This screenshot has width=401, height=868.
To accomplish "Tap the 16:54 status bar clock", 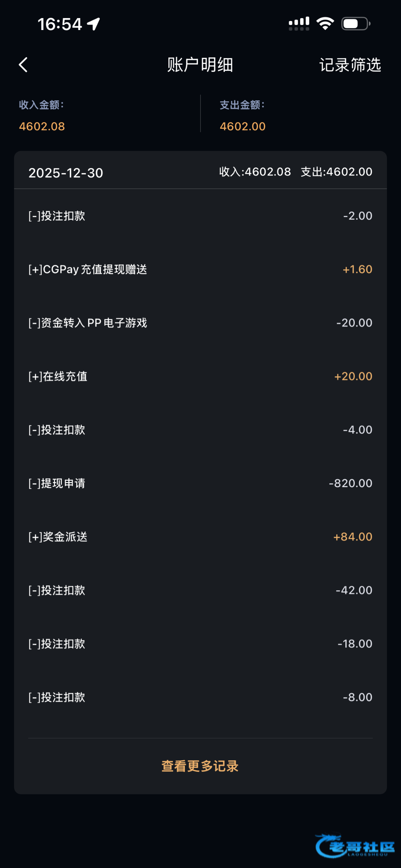I will pyautogui.click(x=60, y=24).
